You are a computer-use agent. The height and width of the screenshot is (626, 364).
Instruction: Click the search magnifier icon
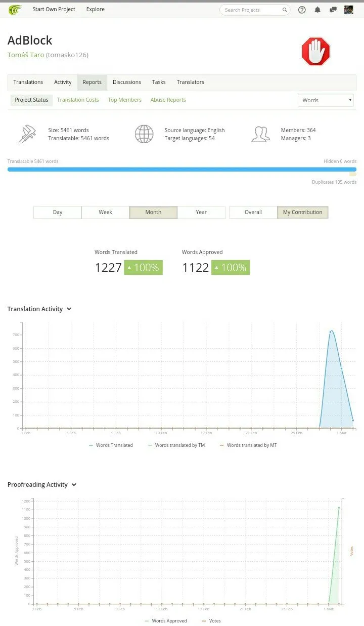click(x=285, y=10)
